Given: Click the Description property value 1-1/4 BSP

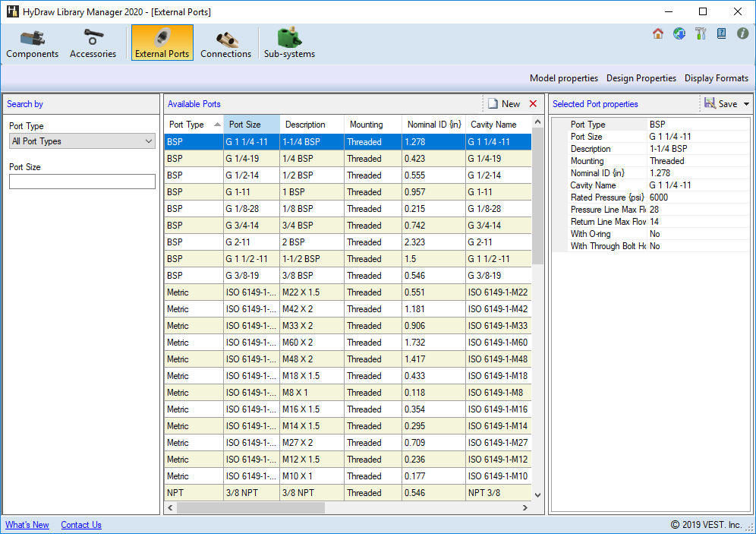Looking at the screenshot, I should pos(698,149).
